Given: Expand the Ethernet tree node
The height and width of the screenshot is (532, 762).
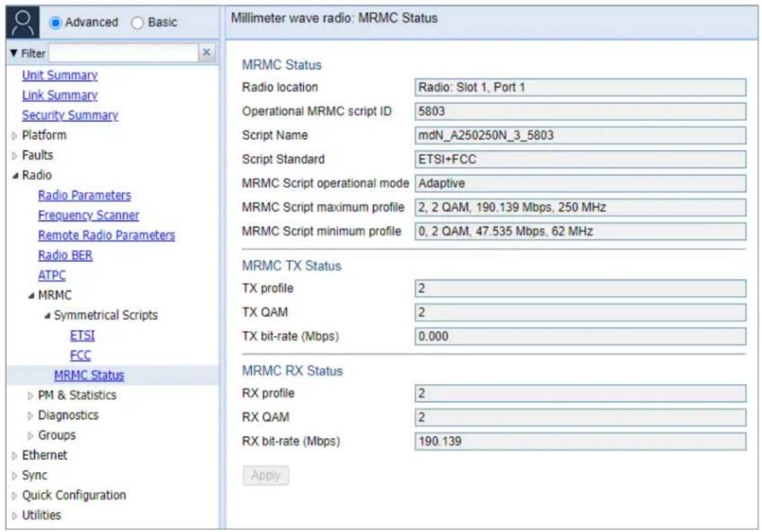Looking at the screenshot, I should tap(14, 455).
